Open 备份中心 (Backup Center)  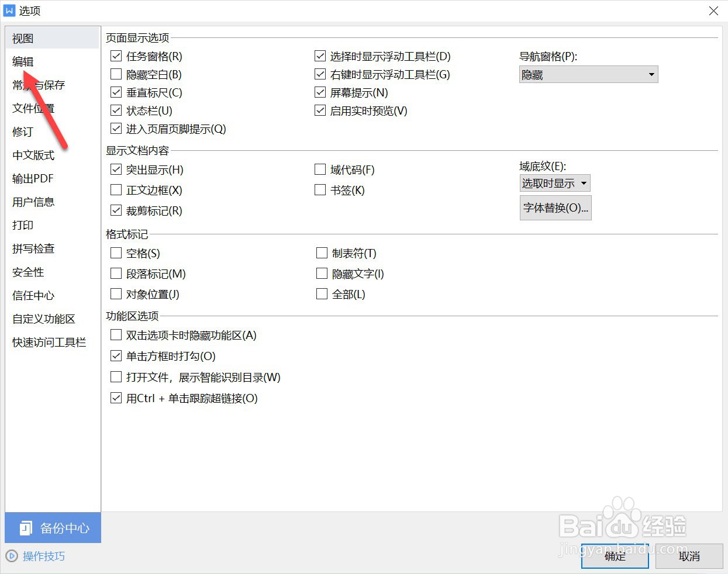pos(52,528)
